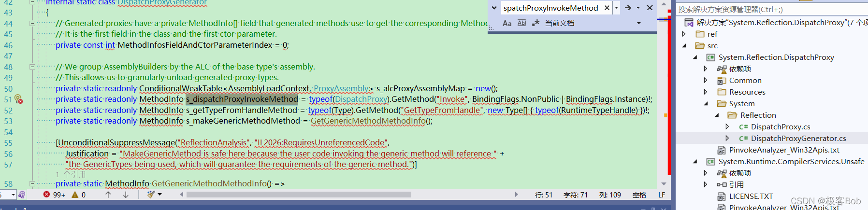Open the search term history dropdown
This screenshot has width=868, height=210.
616,8
